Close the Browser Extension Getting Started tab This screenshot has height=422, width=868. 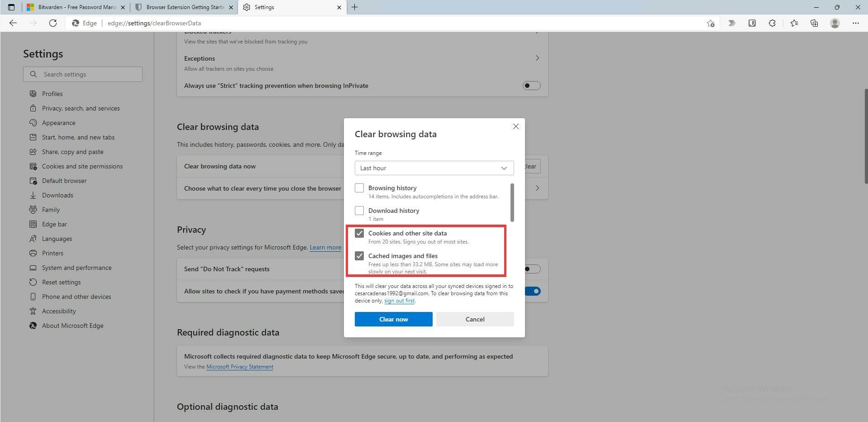[231, 7]
